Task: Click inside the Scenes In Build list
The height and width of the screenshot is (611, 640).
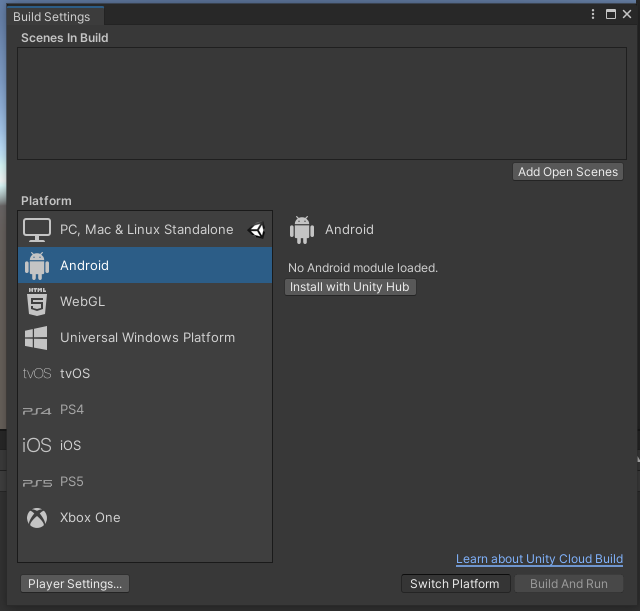Action: [322, 104]
